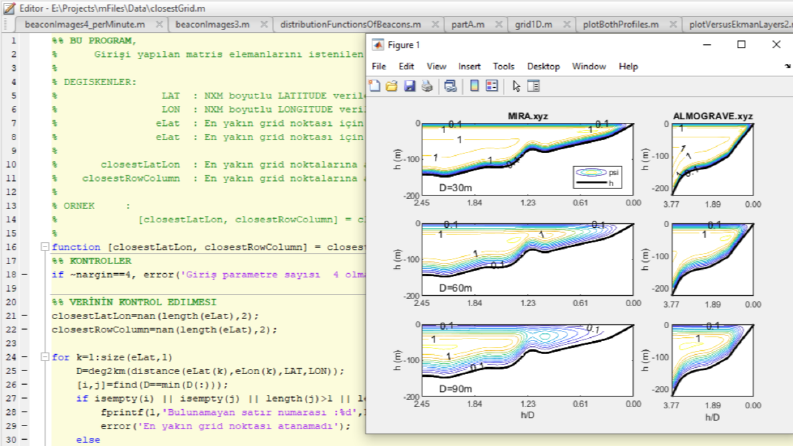Click 'closestLatLon=nan(length(eLat),2);' line
This screenshot has height=446, width=793.
pos(155,316)
